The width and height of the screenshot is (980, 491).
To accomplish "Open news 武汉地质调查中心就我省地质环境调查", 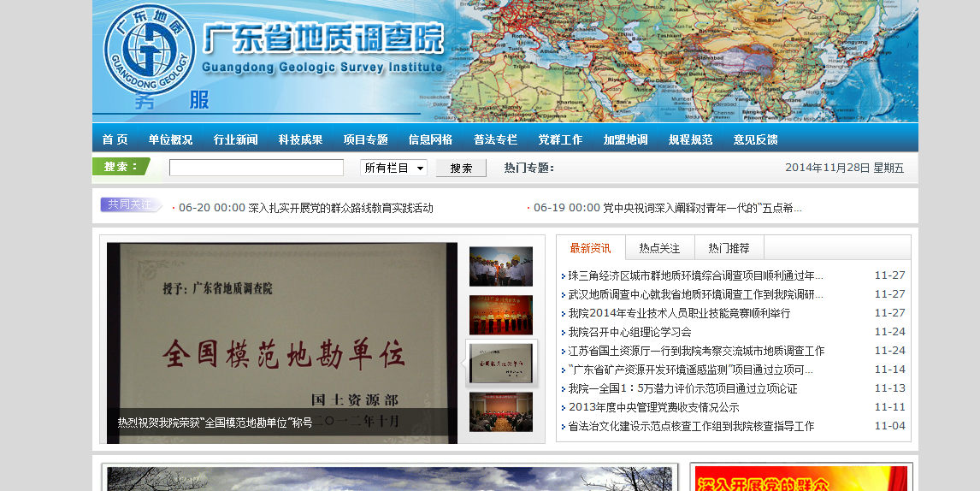I will [x=695, y=294].
